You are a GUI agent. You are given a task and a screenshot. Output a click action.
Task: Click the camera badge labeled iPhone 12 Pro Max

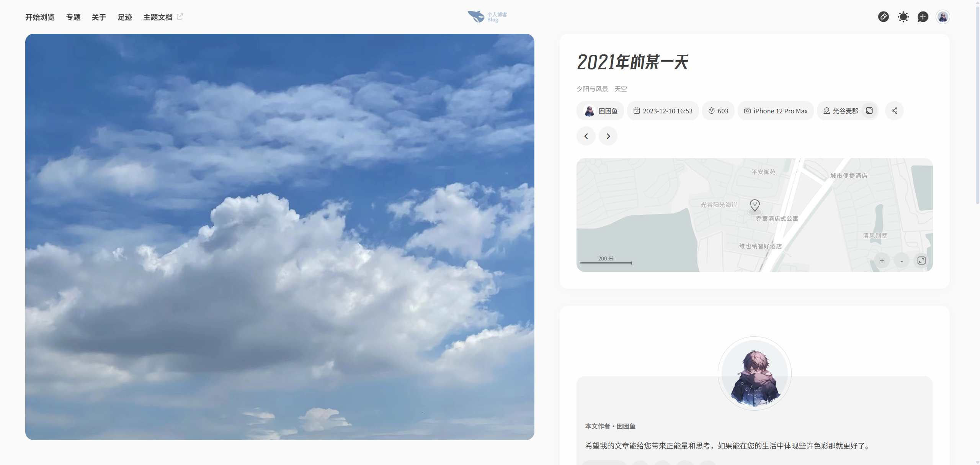pyautogui.click(x=775, y=111)
